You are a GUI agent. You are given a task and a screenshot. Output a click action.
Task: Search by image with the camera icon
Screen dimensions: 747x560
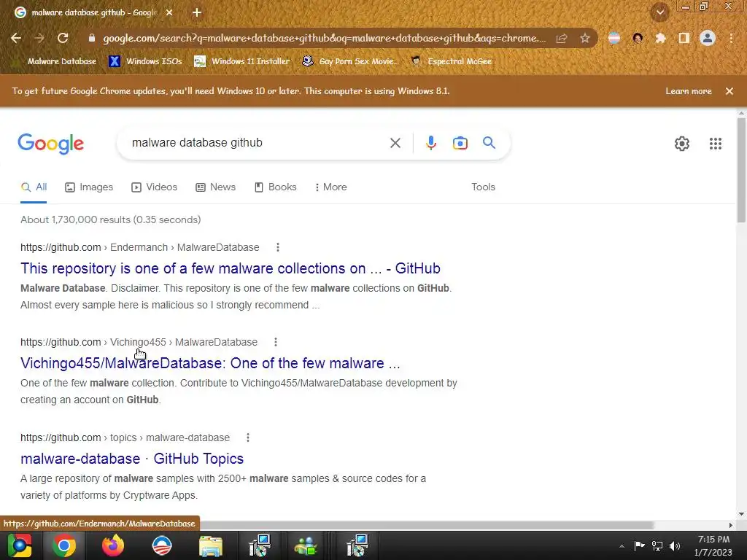pos(460,143)
